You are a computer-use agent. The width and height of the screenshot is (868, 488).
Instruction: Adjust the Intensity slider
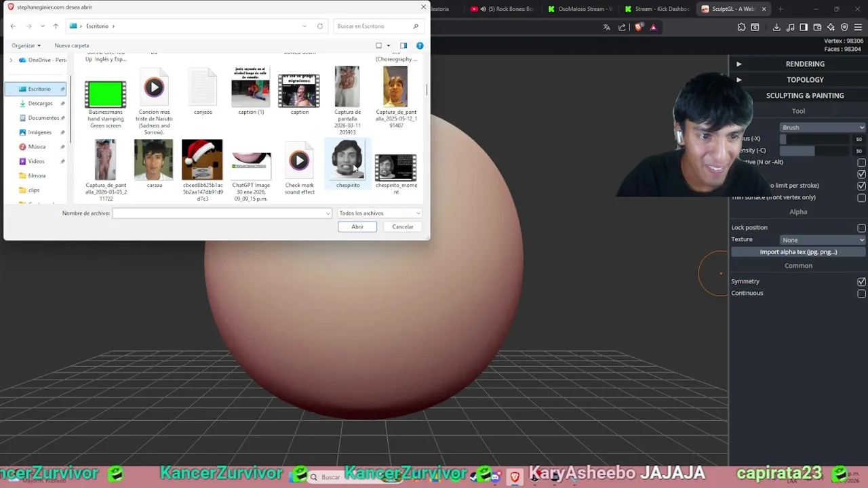pos(814,150)
